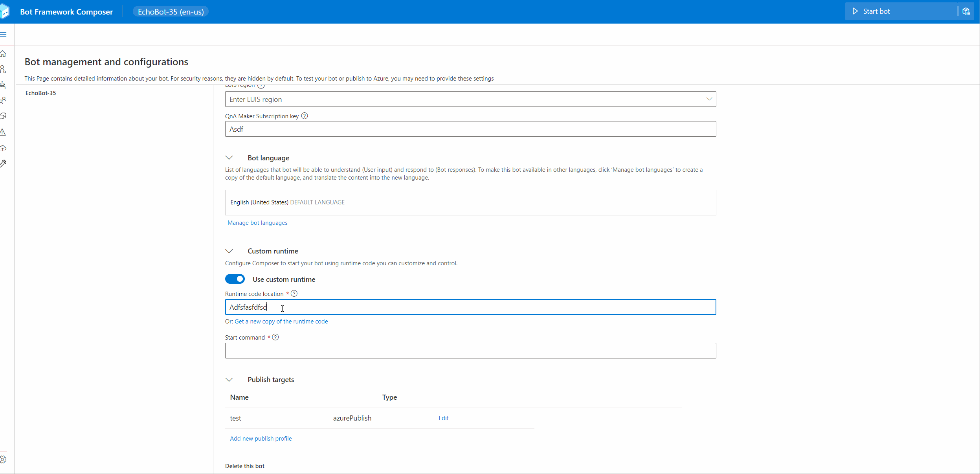Disable the Use custom runtime toggle

(235, 279)
